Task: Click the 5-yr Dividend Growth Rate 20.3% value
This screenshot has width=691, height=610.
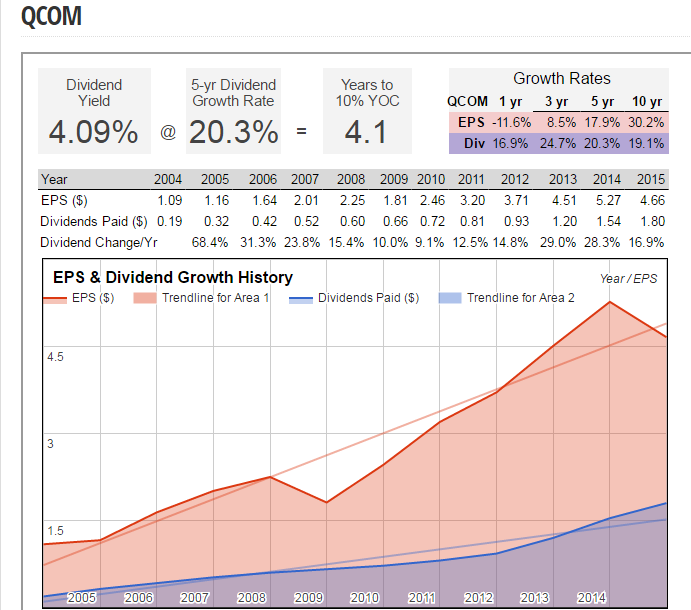Action: coord(234,132)
